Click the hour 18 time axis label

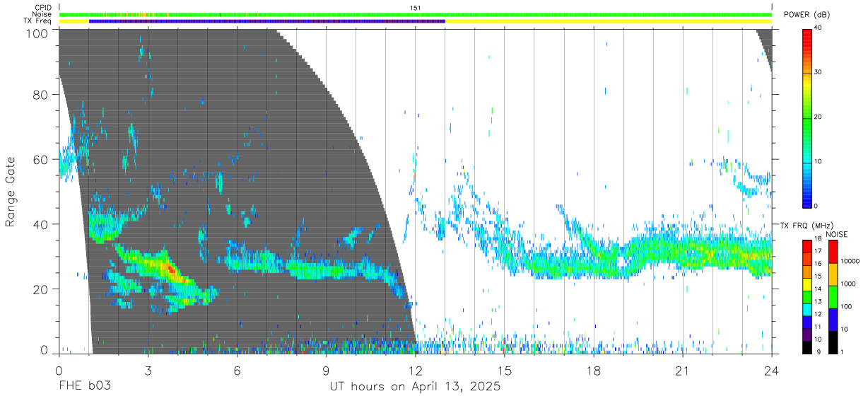click(x=594, y=370)
